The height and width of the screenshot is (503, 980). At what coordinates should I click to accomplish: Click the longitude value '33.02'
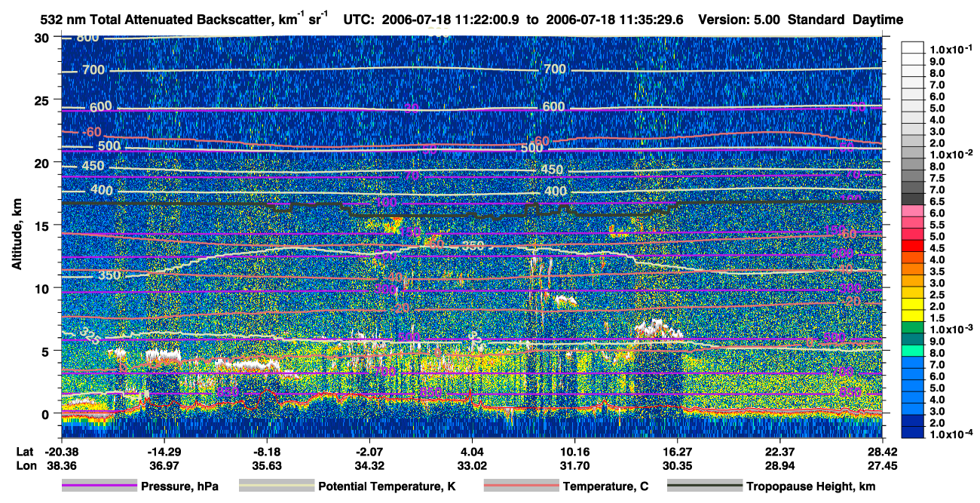point(472,465)
